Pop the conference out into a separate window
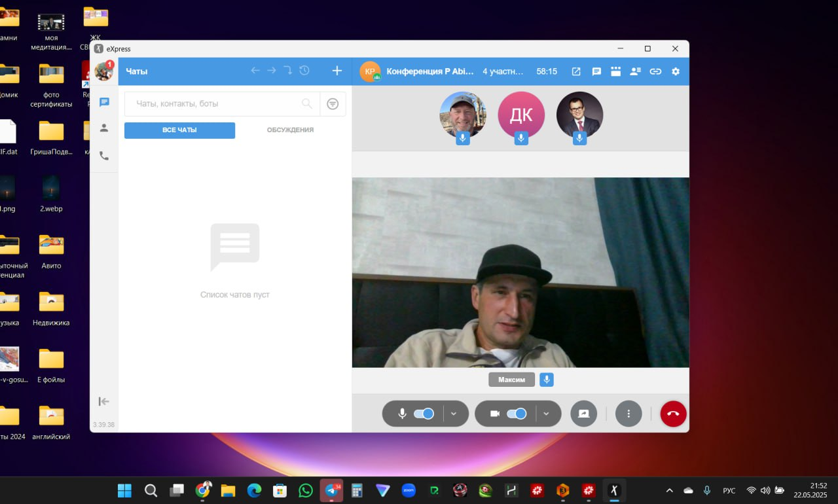 click(576, 71)
